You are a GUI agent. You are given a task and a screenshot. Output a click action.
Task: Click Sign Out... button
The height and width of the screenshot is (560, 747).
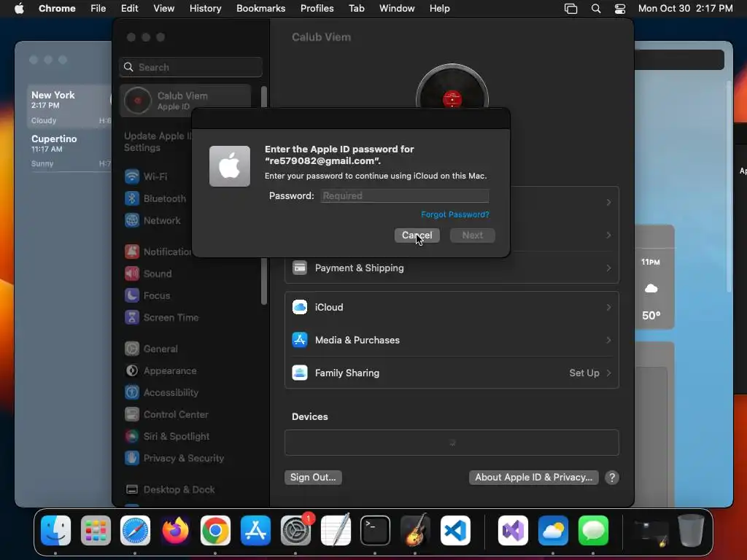click(313, 478)
